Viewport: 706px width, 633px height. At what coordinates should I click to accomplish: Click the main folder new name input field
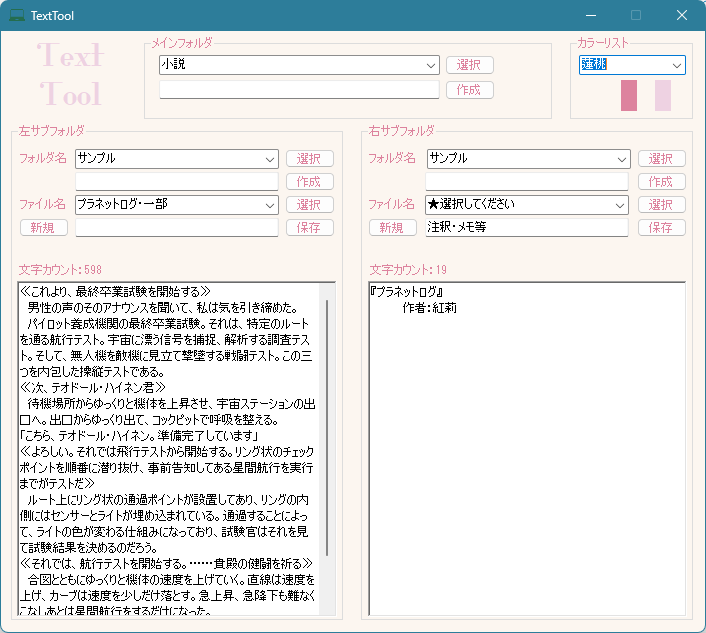click(x=299, y=90)
